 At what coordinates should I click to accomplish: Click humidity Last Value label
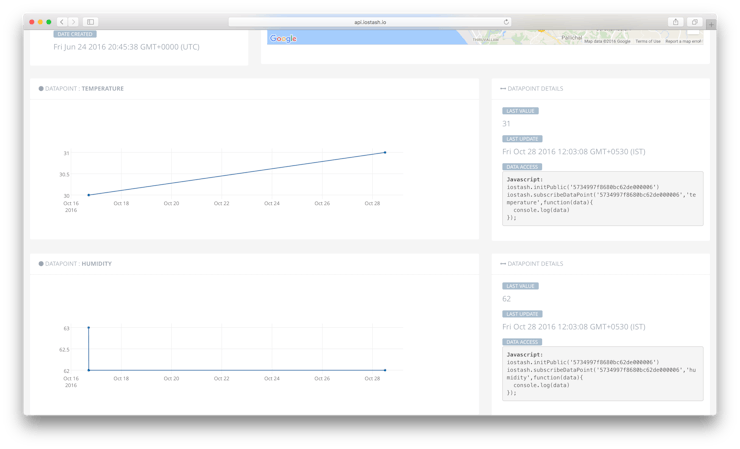click(520, 286)
